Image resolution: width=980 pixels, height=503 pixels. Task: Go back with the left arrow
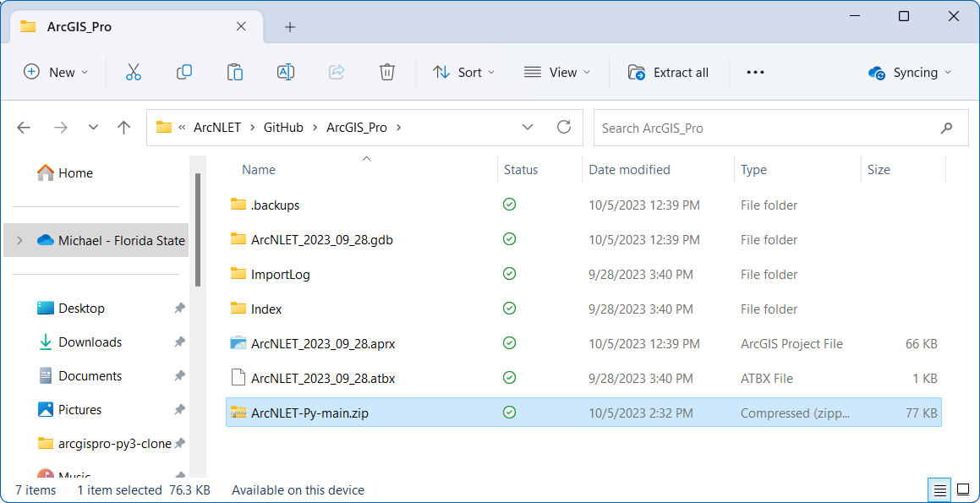[24, 128]
